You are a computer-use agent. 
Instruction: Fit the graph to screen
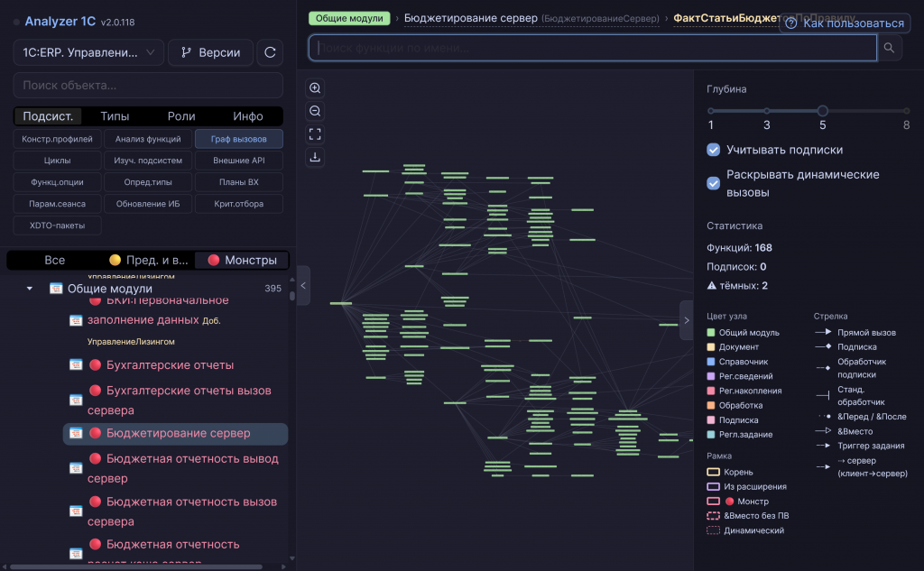tap(315, 134)
